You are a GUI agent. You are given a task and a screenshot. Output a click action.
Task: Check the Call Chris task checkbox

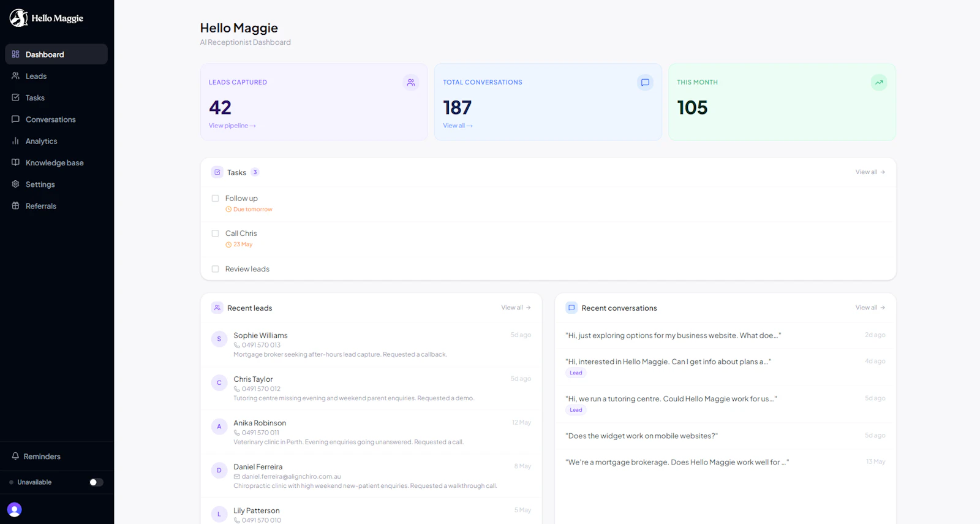tap(215, 234)
